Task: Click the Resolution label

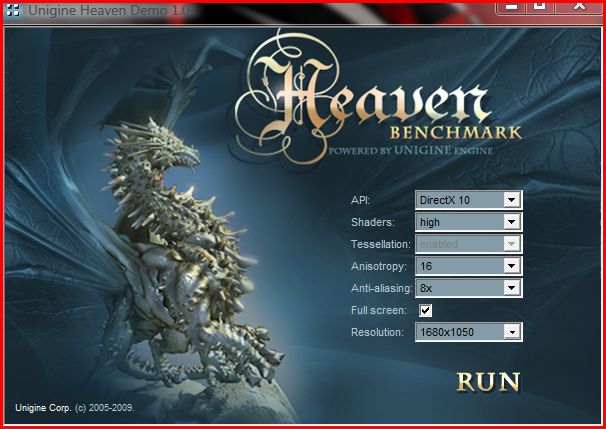Action: (377, 332)
